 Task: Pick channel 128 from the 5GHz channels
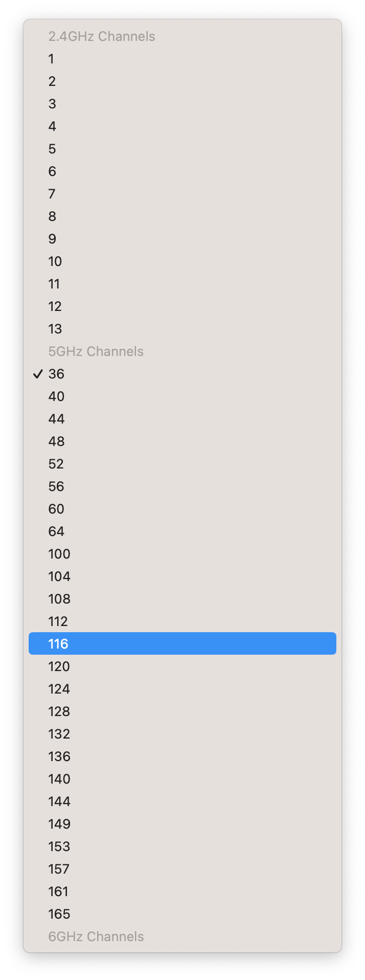[x=59, y=711]
